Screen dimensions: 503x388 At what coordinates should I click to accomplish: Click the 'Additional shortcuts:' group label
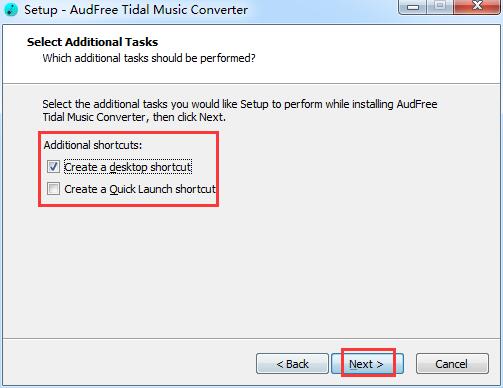pyautogui.click(x=93, y=145)
